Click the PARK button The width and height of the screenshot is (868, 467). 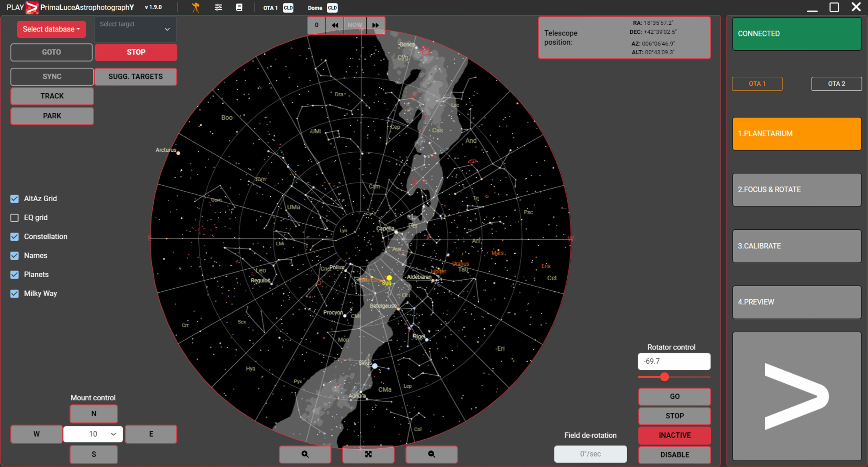(x=52, y=116)
